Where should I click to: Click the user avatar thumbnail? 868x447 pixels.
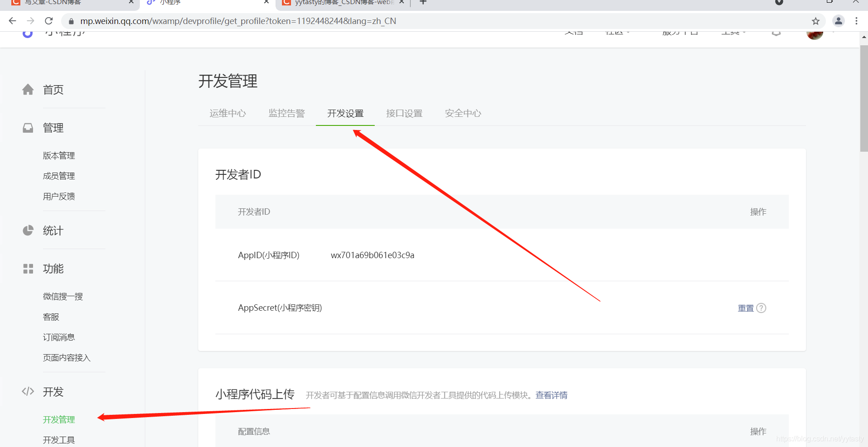tap(815, 35)
